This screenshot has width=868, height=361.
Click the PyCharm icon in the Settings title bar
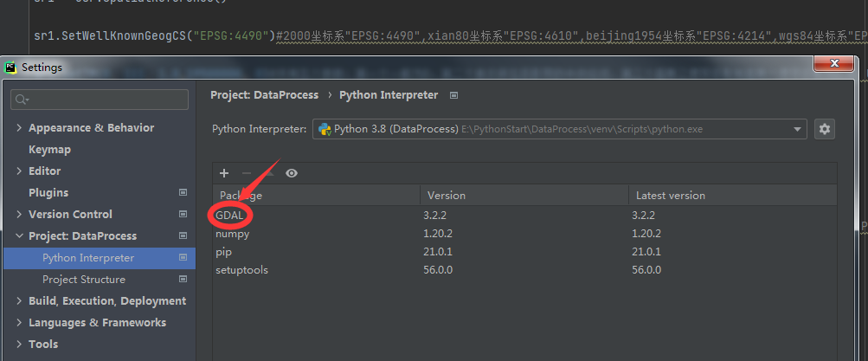pos(10,68)
